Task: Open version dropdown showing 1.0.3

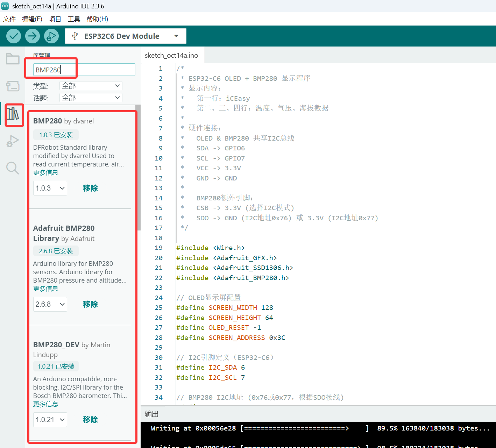Action: tap(50, 188)
